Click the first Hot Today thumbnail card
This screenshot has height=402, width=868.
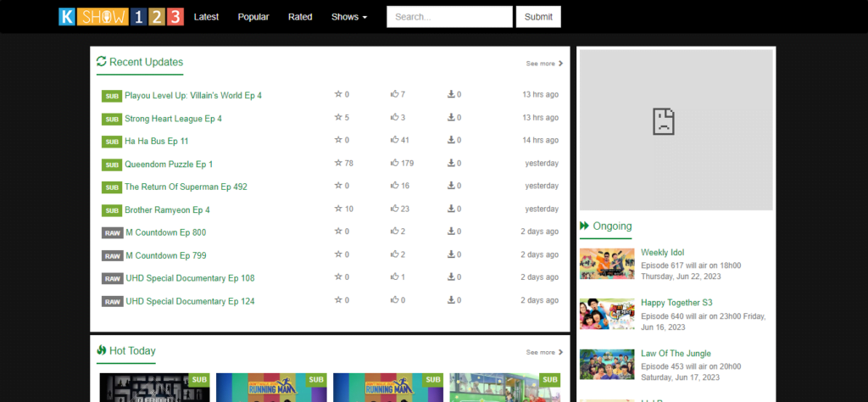[154, 388]
